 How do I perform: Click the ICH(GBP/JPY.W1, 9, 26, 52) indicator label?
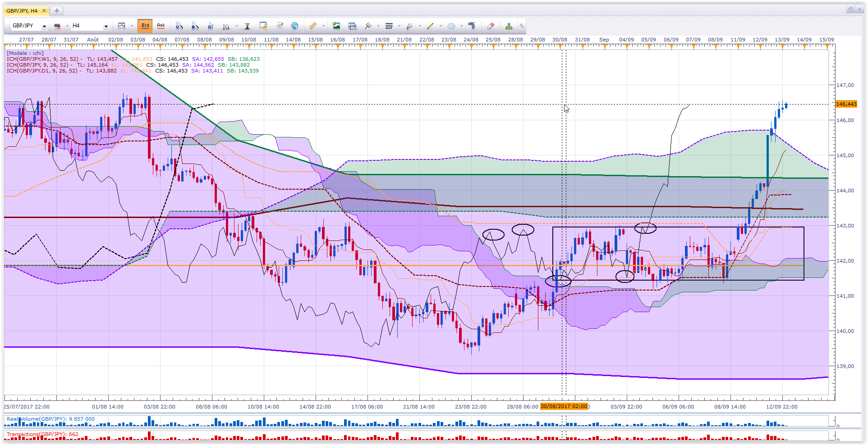click(43, 59)
